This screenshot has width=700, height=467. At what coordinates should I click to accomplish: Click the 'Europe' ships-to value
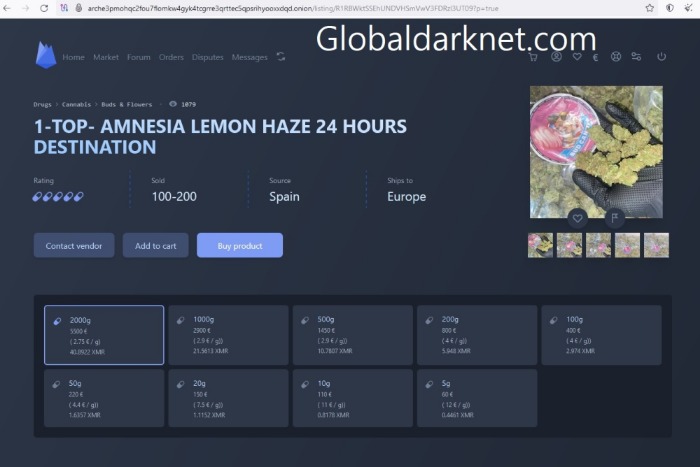point(407,197)
